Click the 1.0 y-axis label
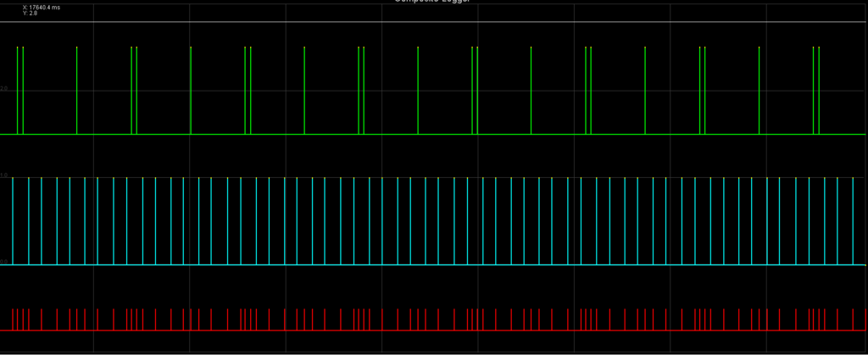Screen dimensions: 868x355 coord(4,175)
